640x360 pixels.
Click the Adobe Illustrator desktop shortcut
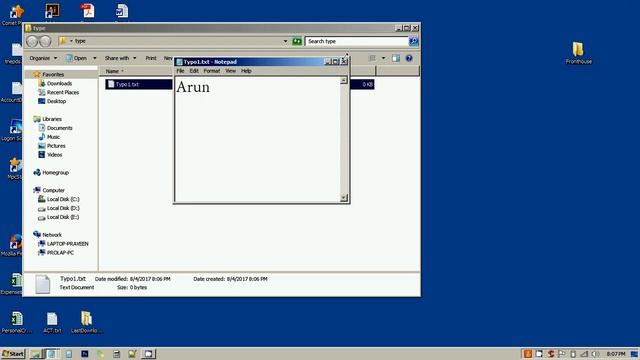click(52, 11)
